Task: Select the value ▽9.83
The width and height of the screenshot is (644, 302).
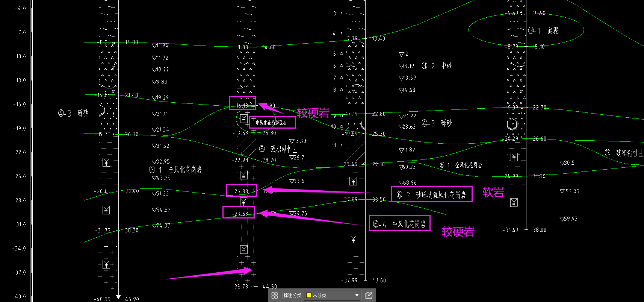Action: pos(159,82)
